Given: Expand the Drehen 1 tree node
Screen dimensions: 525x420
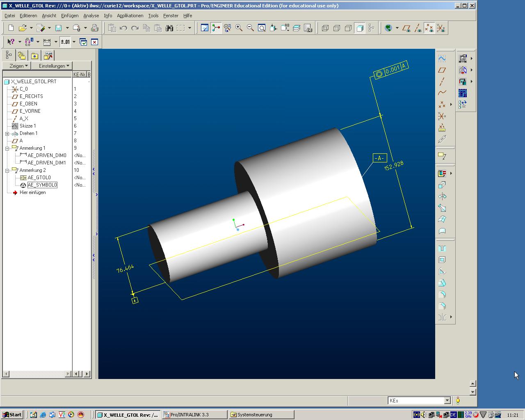Looking at the screenshot, I should click(7, 134).
